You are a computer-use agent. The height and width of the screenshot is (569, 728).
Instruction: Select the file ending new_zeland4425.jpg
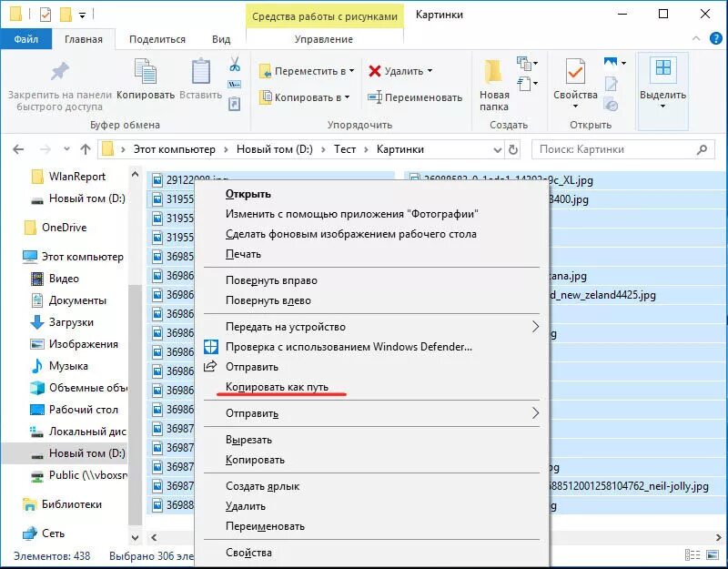[x=602, y=295]
